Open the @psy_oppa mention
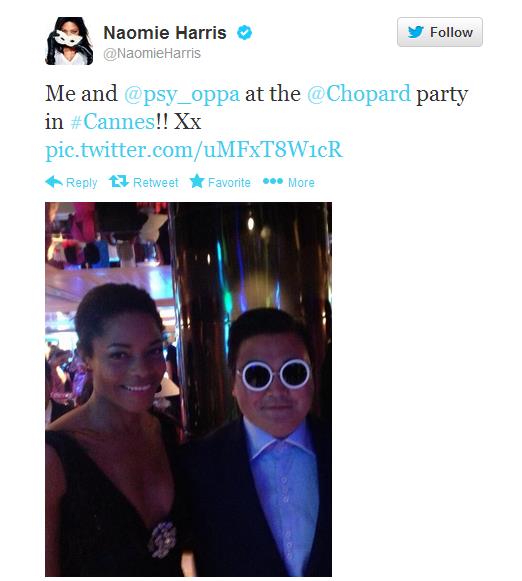The height and width of the screenshot is (581, 522). 182,94
